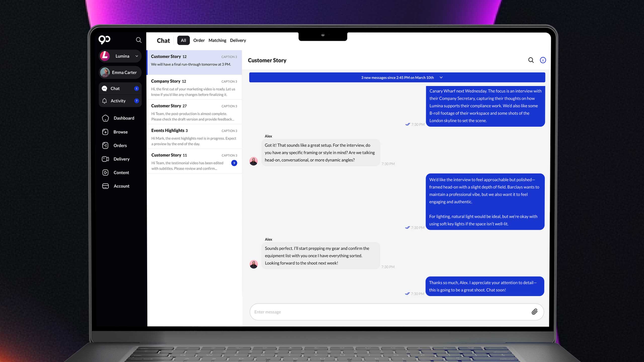Viewport: 644px width, 362px height.
Task: Select the All chat filter tab
Action: (183, 40)
